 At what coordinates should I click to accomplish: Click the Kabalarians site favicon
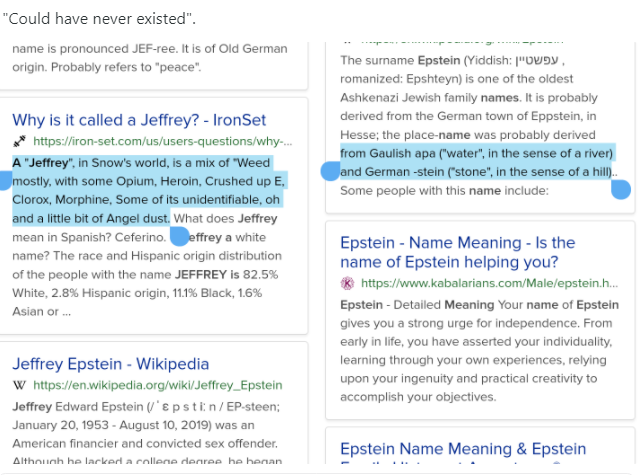point(347,284)
